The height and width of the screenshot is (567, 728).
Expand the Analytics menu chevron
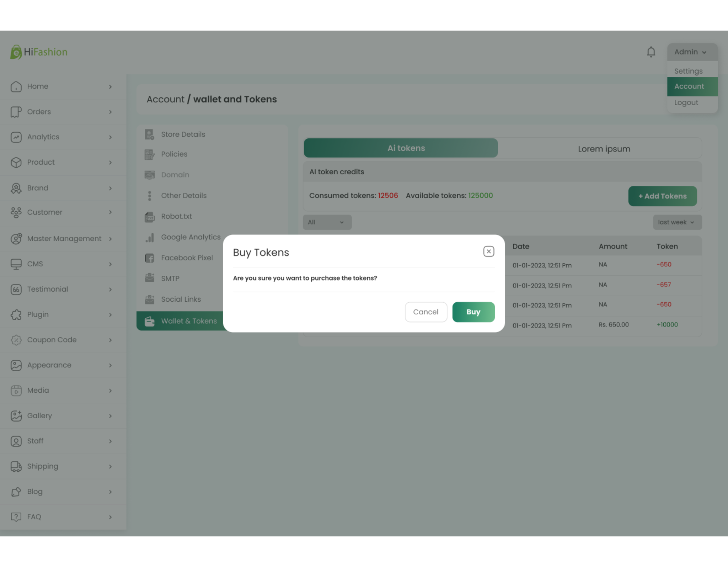pyautogui.click(x=111, y=137)
